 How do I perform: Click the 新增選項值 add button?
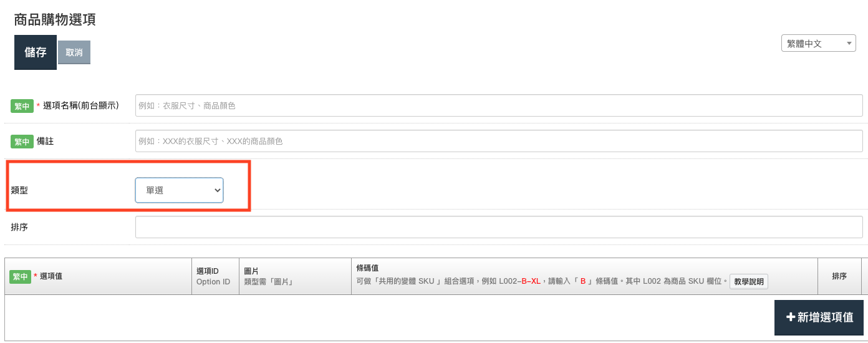[819, 317]
